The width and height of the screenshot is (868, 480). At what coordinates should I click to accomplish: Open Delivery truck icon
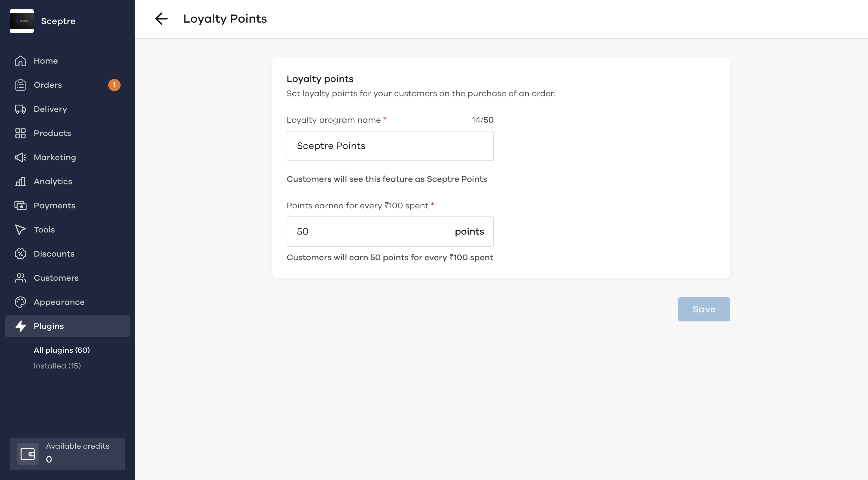pyautogui.click(x=20, y=109)
